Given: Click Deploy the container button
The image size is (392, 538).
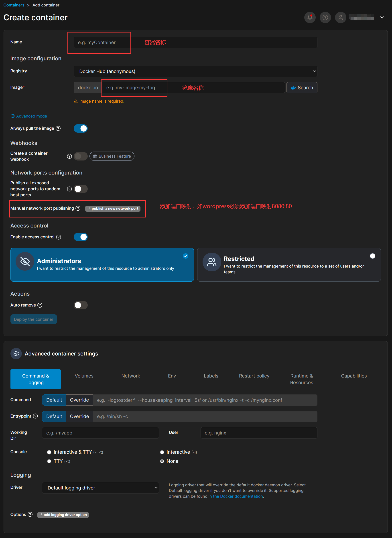Looking at the screenshot, I should pyautogui.click(x=34, y=319).
